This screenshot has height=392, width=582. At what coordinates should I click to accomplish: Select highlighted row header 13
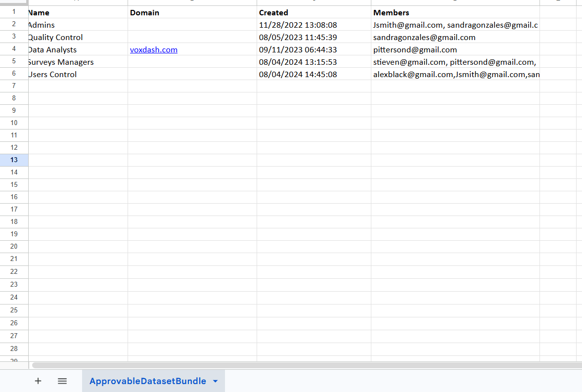[14, 160]
